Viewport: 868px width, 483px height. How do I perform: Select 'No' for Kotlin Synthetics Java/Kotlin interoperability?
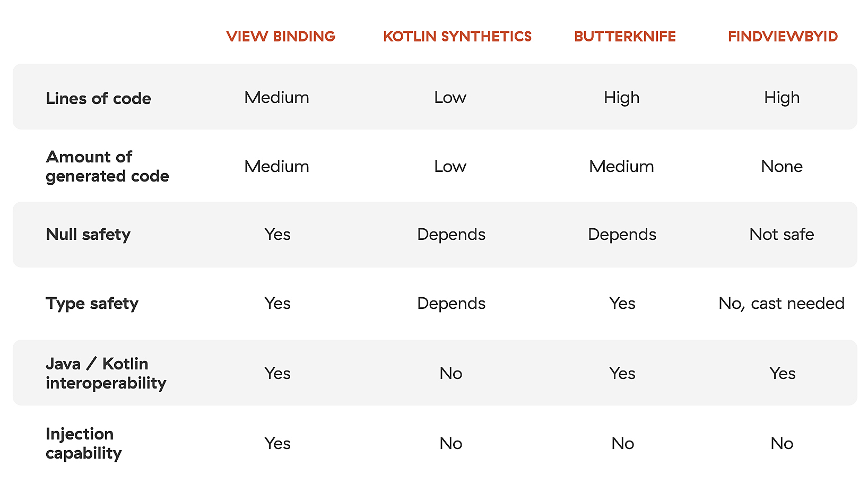coord(450,373)
